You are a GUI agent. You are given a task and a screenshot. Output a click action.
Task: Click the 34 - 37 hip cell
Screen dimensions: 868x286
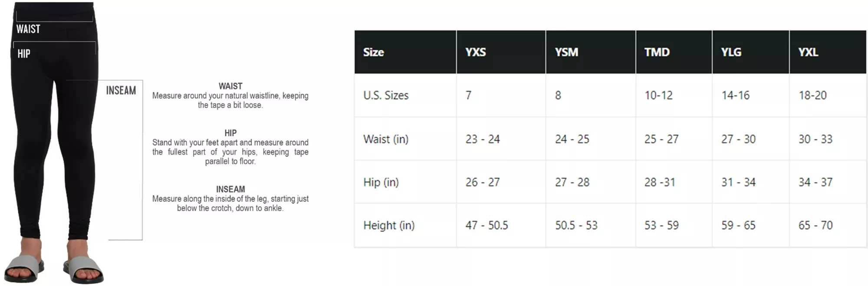(815, 182)
